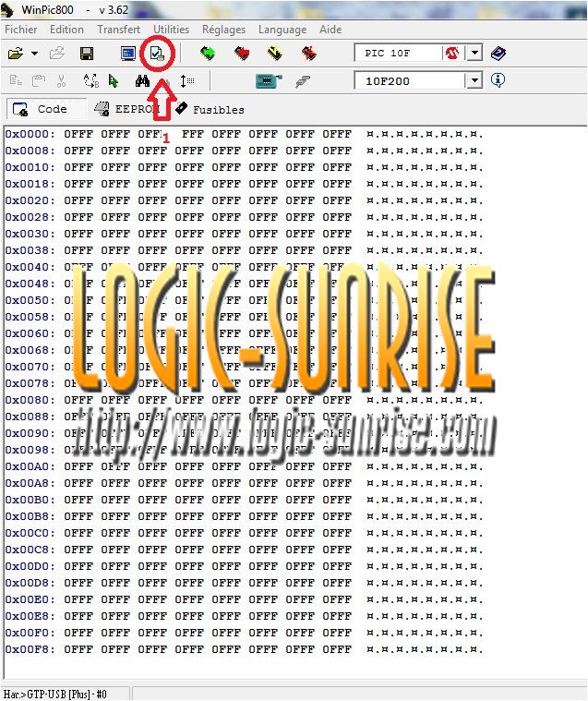The height and width of the screenshot is (701, 588).
Task: Verify device with the yellow chip icon
Action: [275, 54]
